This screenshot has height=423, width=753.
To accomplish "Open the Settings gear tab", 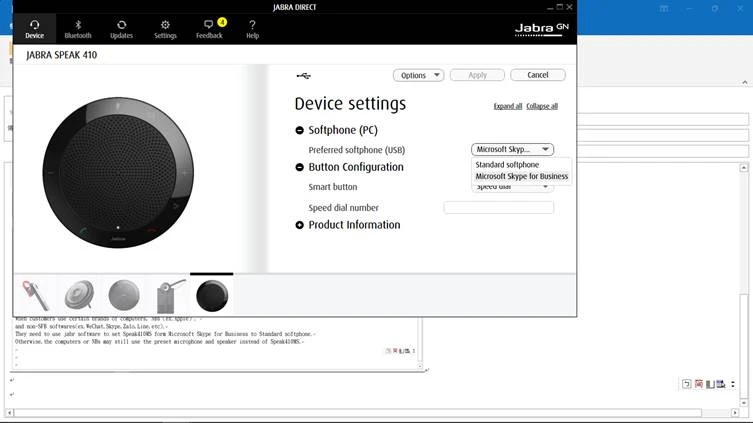I will [165, 28].
